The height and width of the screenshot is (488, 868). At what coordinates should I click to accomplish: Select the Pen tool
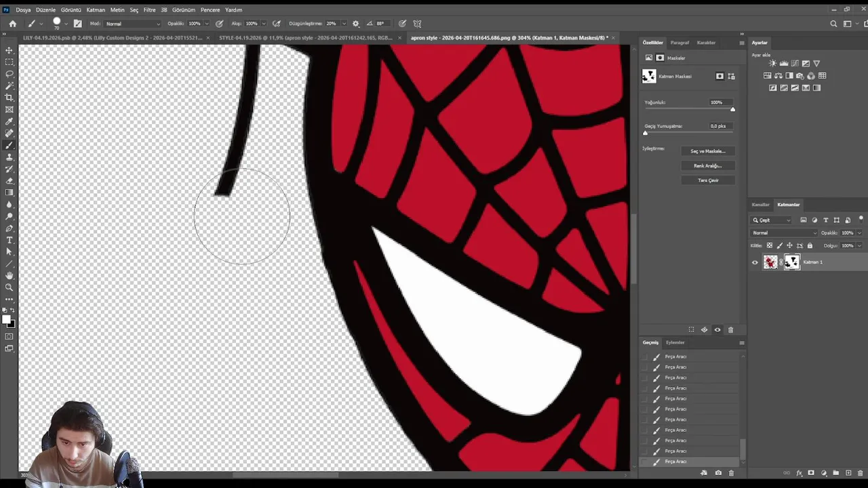coord(9,228)
